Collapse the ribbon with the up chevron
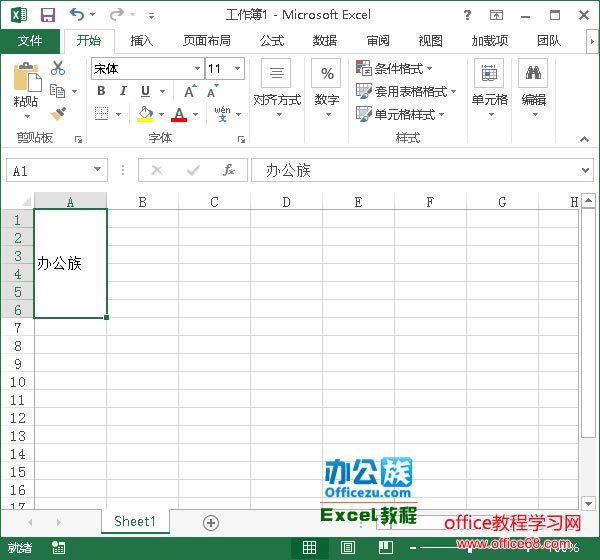This screenshot has width=600, height=560. [584, 139]
